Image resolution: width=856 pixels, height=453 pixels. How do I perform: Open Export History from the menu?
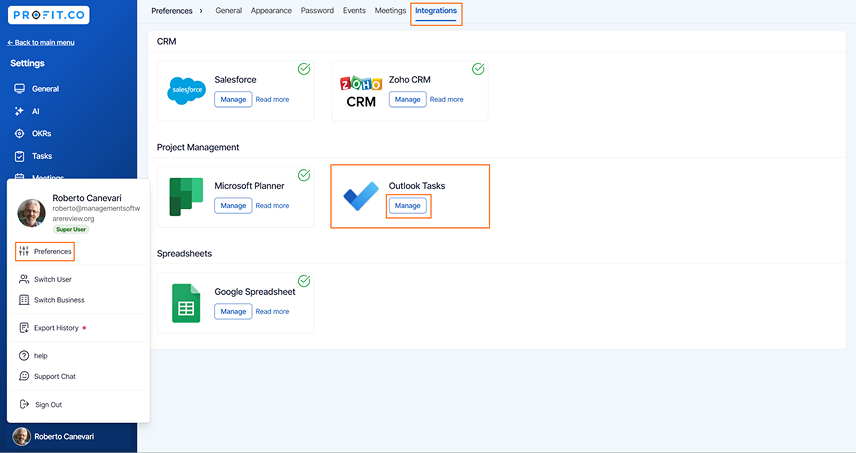[x=56, y=328]
